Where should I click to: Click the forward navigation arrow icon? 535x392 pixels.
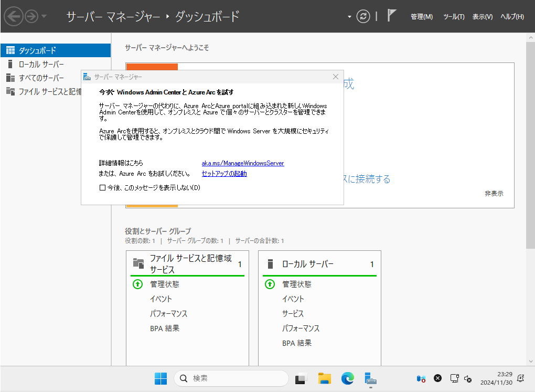pyautogui.click(x=31, y=16)
